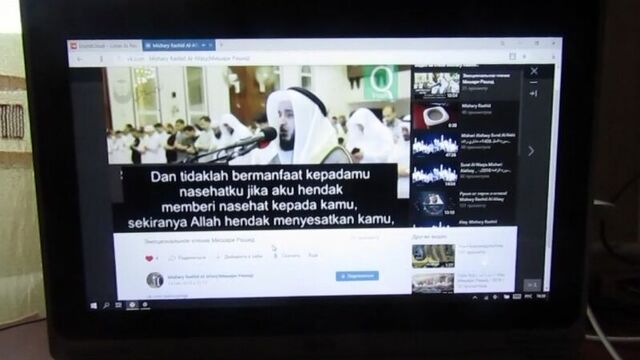Open second suggested video thumbnail
The width and height of the screenshot is (640, 360).
pyautogui.click(x=433, y=283)
